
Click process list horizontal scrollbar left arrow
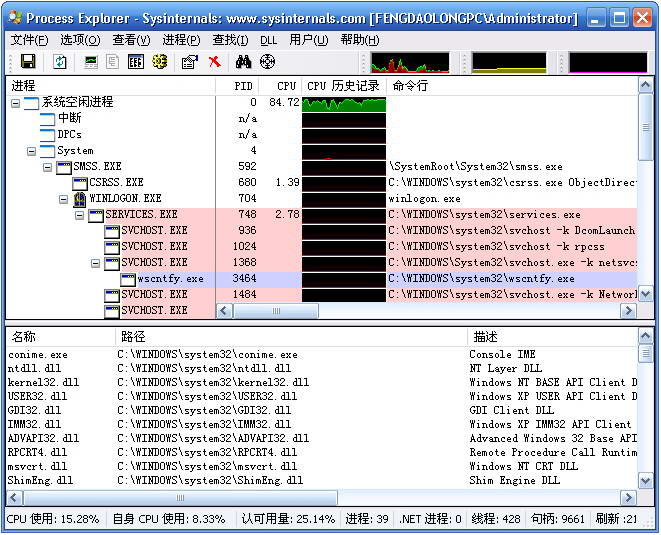pyautogui.click(x=224, y=311)
